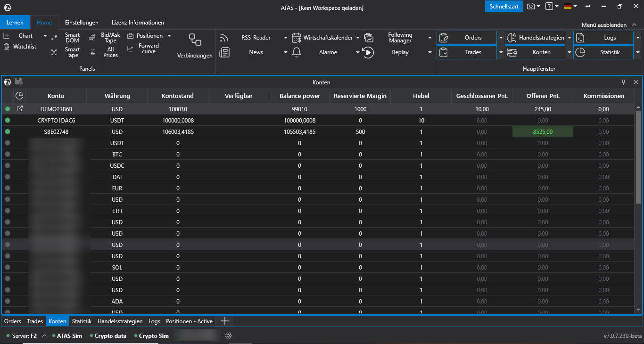The image size is (644, 344).
Task: Click the scrollbar down arrow in Konten table
Action: coord(639,310)
